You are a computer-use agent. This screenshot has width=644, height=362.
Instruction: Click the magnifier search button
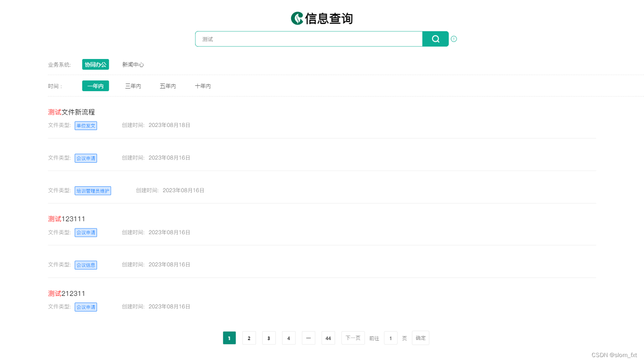pyautogui.click(x=435, y=39)
